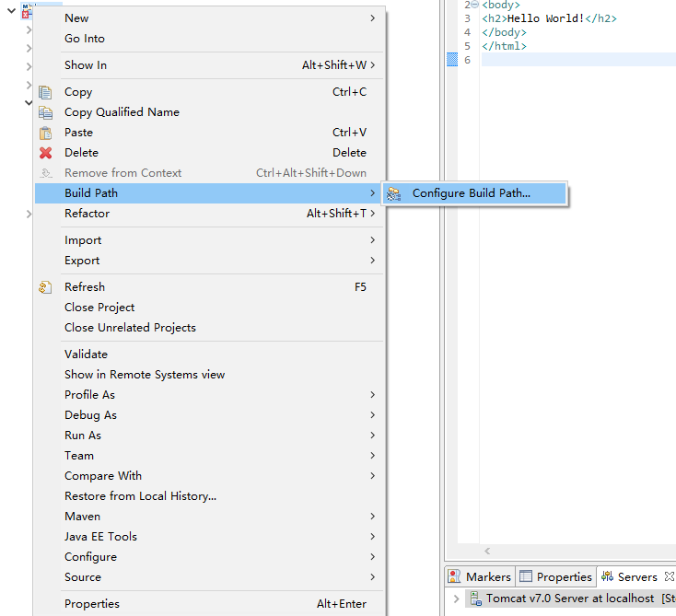
Task: Click the Servers tab icon
Action: pos(607,575)
